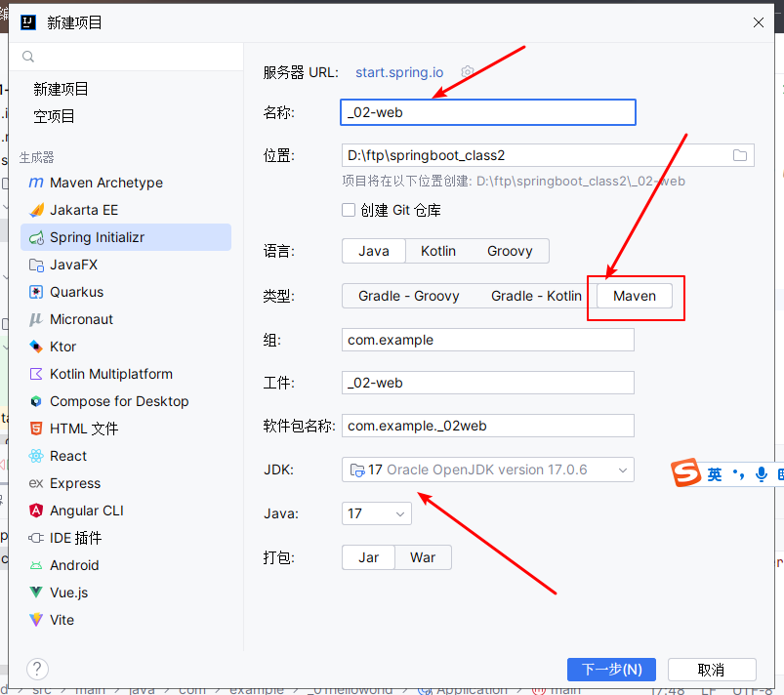Click the Sogou input method S icon
The width and height of the screenshot is (784, 695).
coord(686,472)
